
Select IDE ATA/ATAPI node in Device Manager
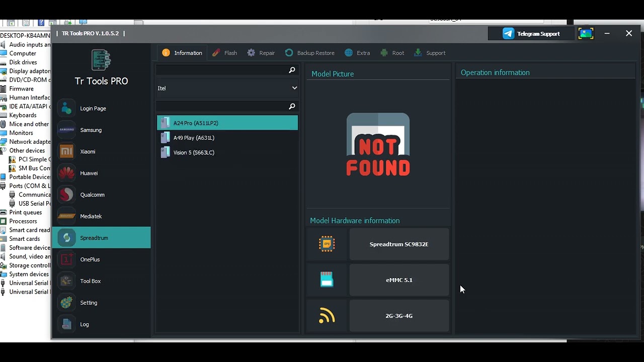[x=30, y=106]
